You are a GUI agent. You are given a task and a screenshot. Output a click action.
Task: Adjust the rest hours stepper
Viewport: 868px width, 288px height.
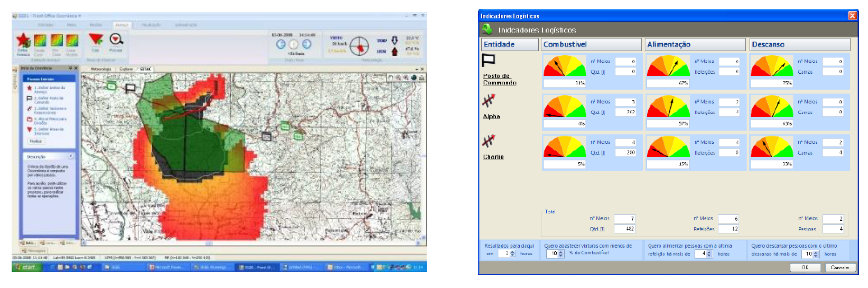[x=815, y=254]
